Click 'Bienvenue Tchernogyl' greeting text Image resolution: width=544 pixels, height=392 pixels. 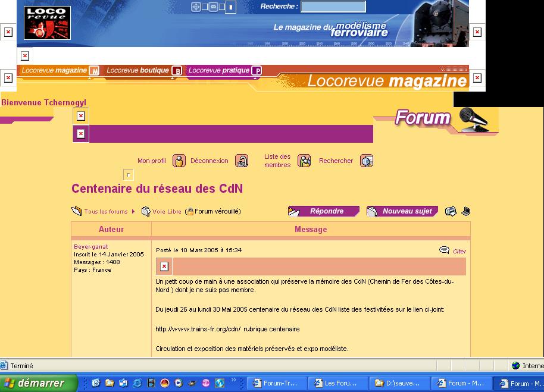(x=43, y=102)
